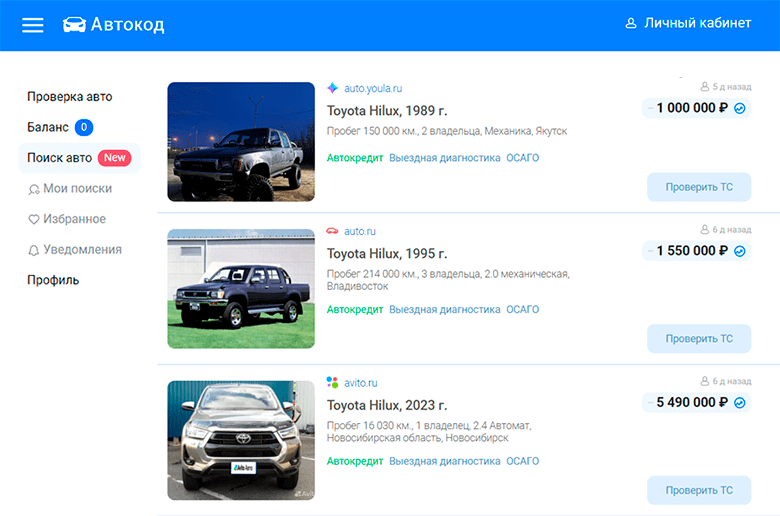Click the user icon beside Личный кабинет
Image resolution: width=780 pixels, height=516 pixels.
(631, 23)
